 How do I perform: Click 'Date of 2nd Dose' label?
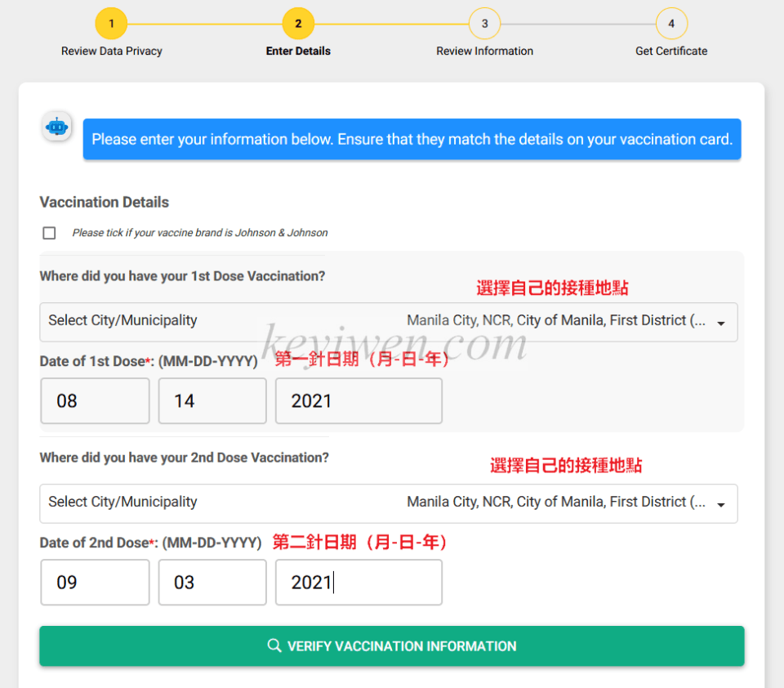click(151, 543)
